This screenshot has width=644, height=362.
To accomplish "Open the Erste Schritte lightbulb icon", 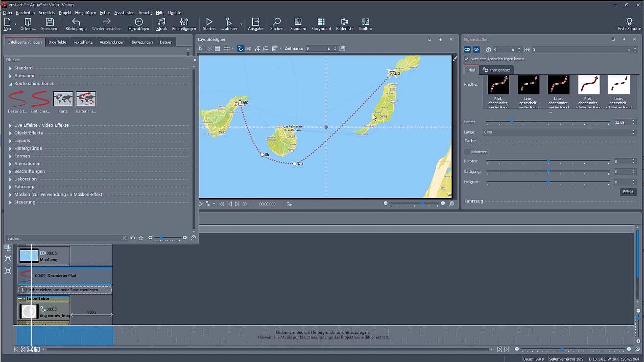I will [629, 22].
